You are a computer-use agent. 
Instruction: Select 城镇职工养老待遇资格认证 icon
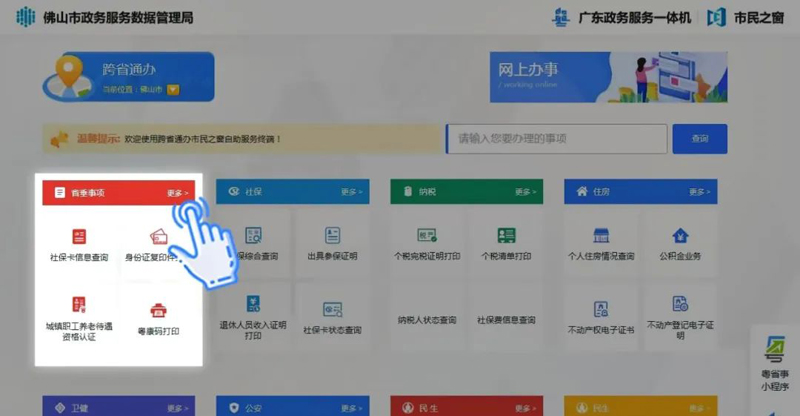pyautogui.click(x=79, y=306)
